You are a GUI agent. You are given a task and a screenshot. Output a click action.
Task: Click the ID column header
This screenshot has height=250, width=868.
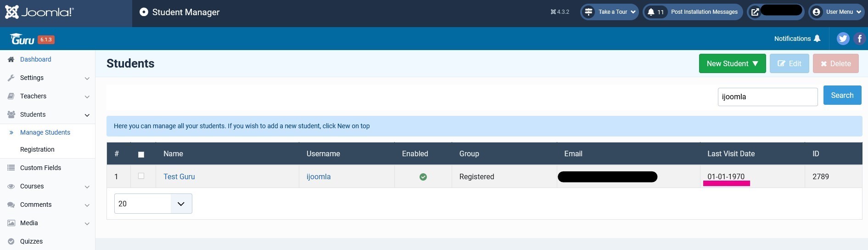pos(816,153)
